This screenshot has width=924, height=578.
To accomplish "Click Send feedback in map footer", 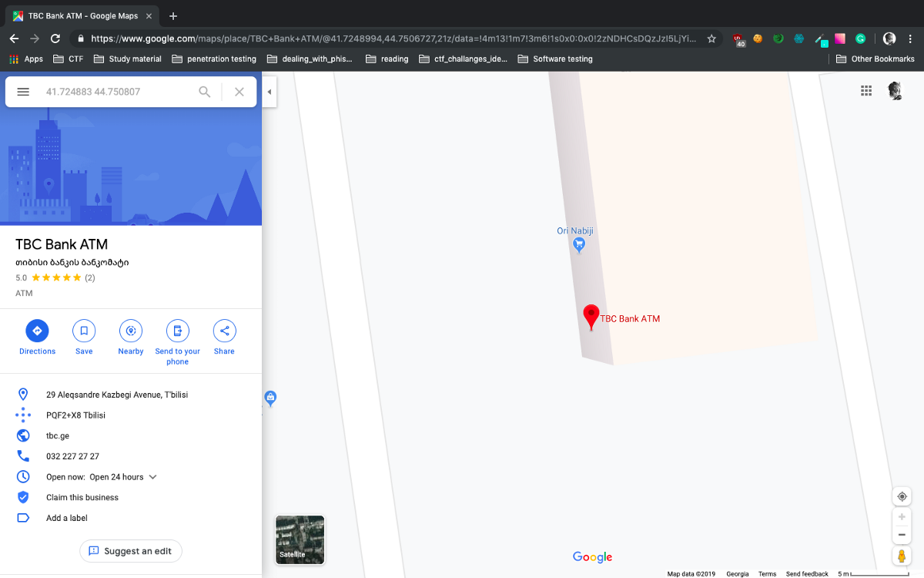I will point(807,574).
